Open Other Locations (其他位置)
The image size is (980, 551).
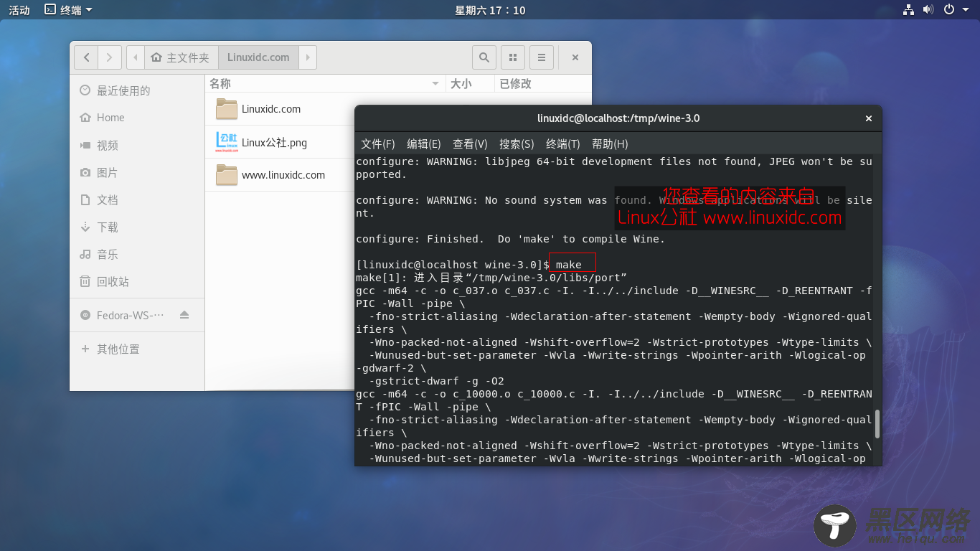pos(137,349)
